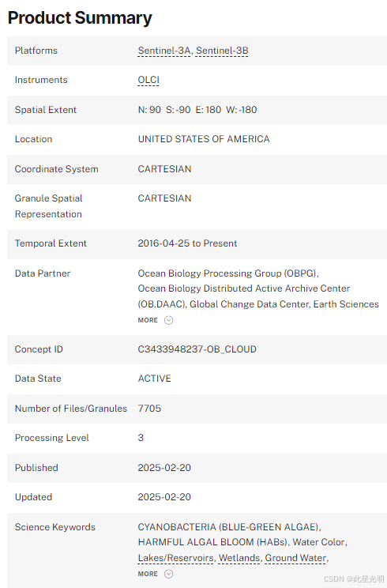Click the UNITED STATES OF AMERICA location value
387x588 pixels.
(204, 139)
